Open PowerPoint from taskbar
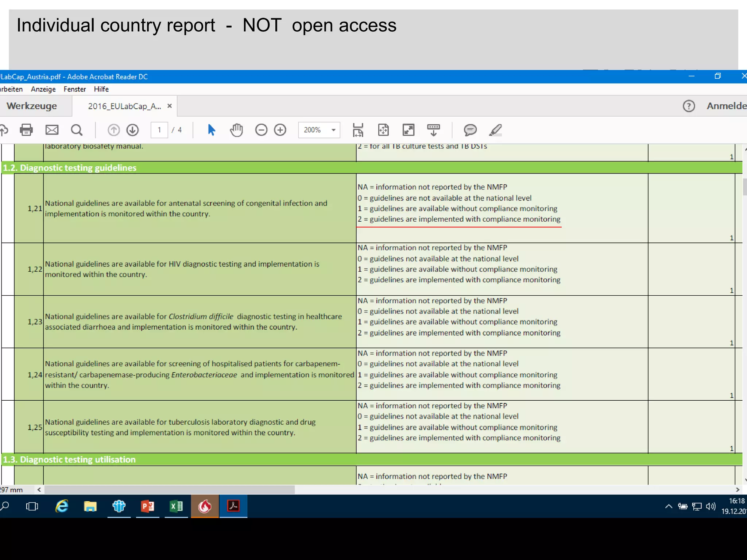Viewport: 747px width, 560px height. tap(148, 506)
